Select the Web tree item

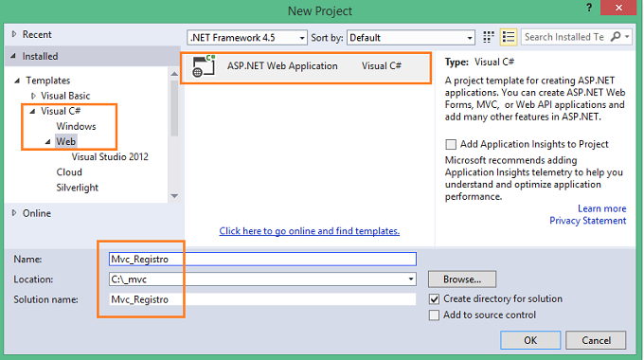click(x=65, y=141)
